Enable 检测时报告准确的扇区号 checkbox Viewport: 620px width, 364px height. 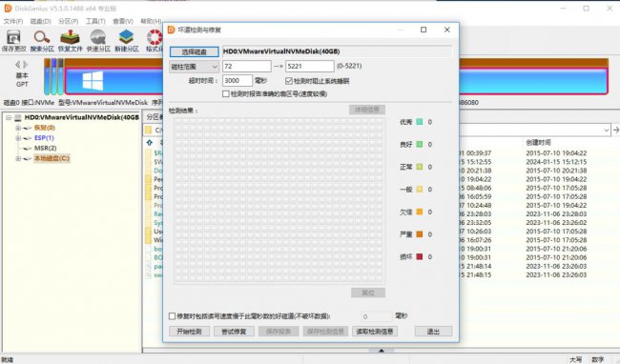(226, 94)
